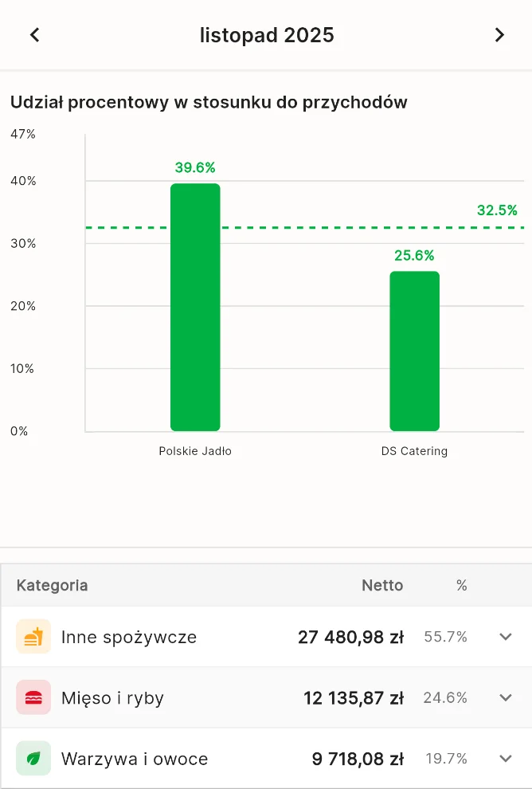Viewport: 532px width, 789px height.
Task: Click the Kategoria column header
Action: (x=51, y=585)
